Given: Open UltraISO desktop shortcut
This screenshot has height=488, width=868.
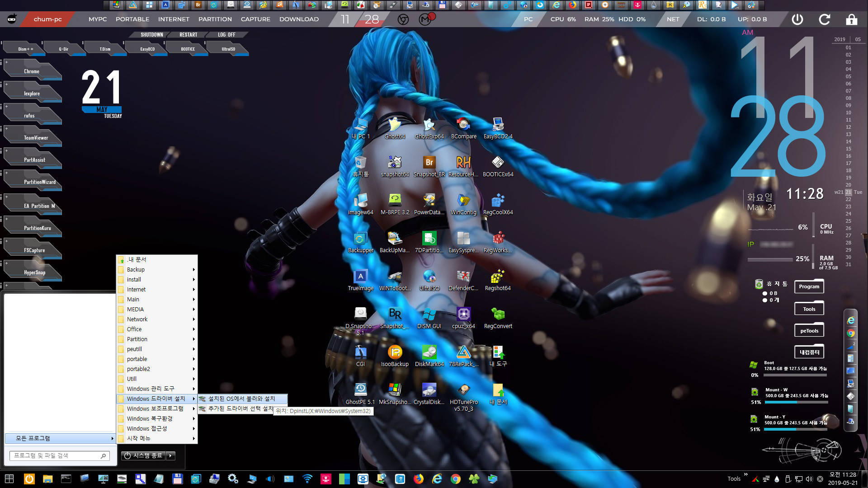Looking at the screenshot, I should coord(429,280).
